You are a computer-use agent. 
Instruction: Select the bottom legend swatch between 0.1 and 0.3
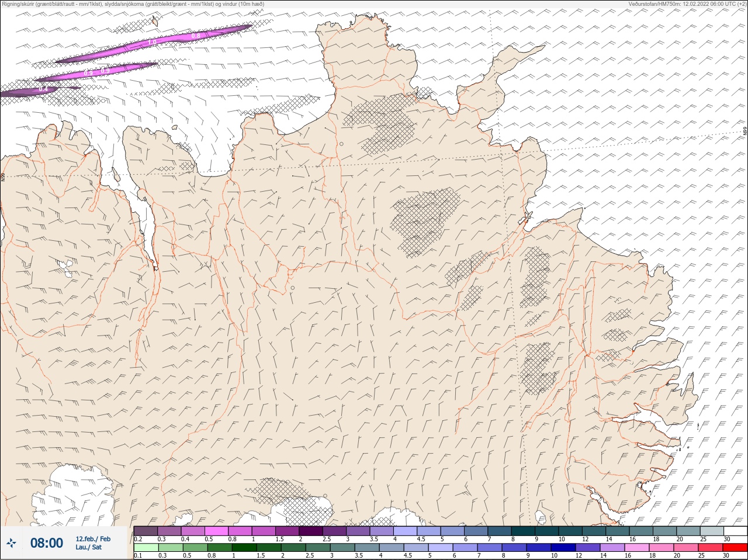[x=146, y=548]
